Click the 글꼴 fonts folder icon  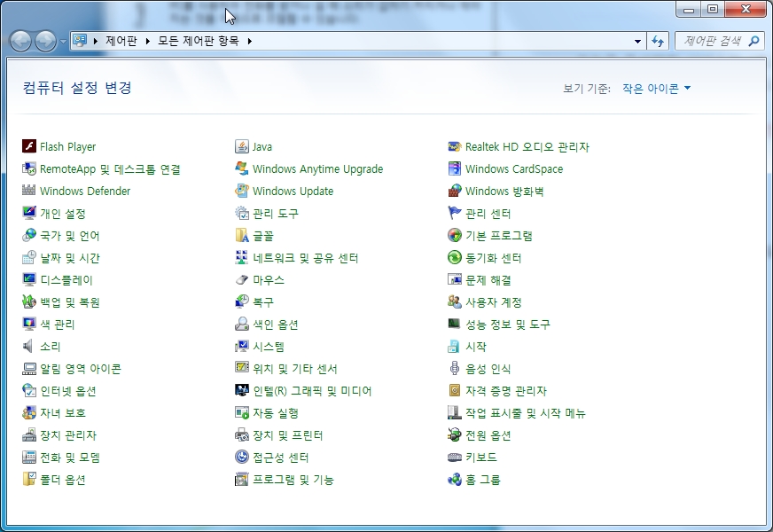[241, 235]
